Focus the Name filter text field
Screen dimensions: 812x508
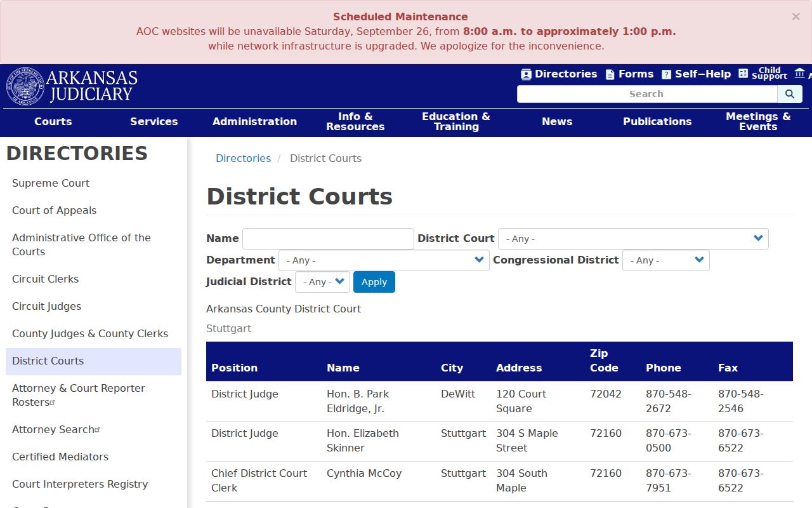328,239
